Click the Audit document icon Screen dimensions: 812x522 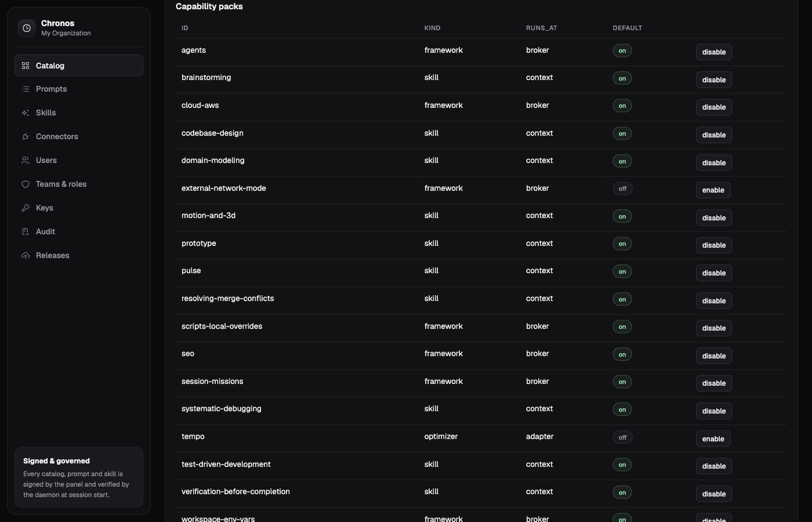(x=26, y=231)
